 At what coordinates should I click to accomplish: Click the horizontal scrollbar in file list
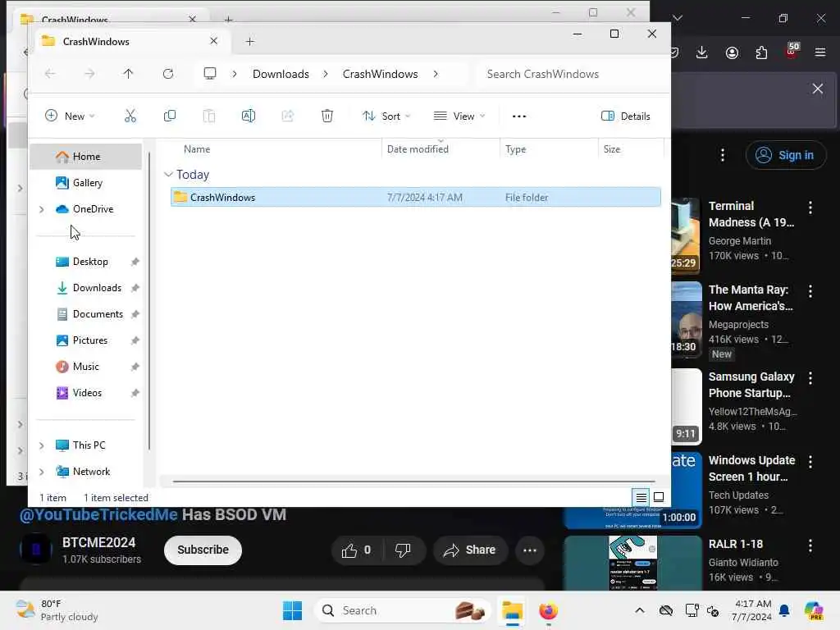tap(413, 482)
